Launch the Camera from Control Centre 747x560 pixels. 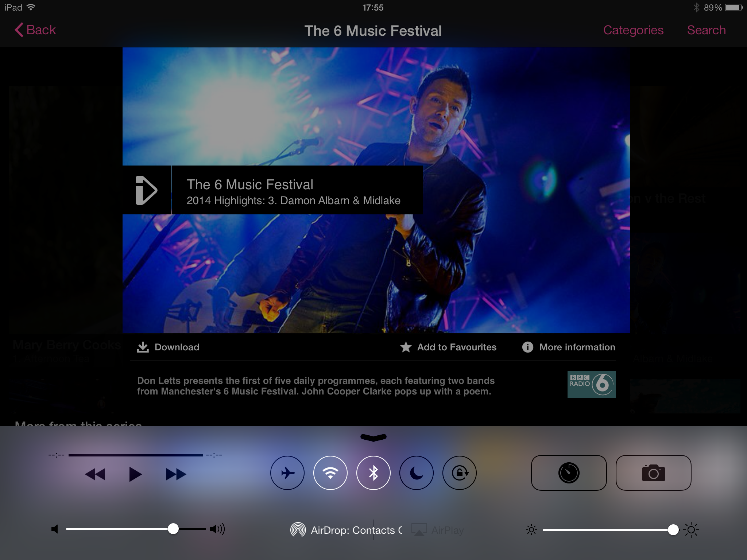(653, 473)
